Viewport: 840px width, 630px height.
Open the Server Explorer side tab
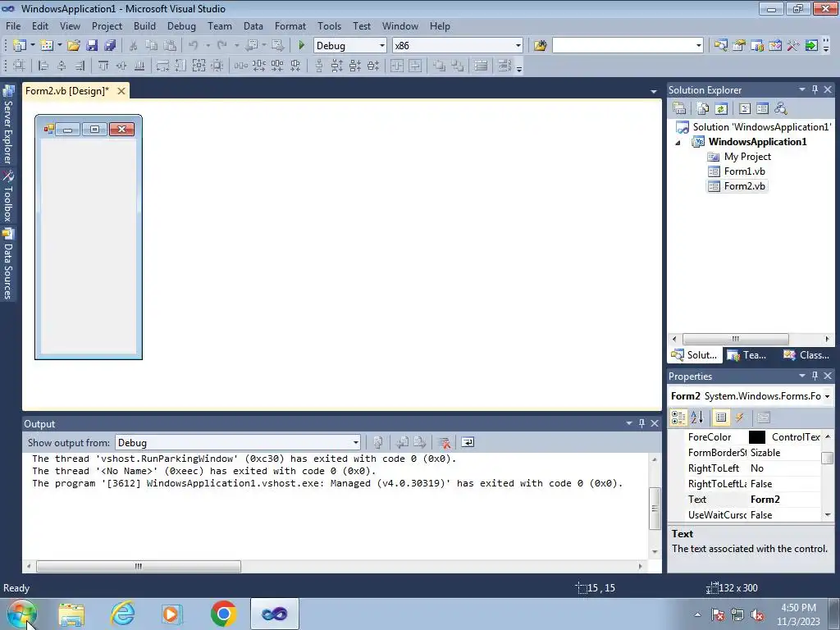point(8,126)
